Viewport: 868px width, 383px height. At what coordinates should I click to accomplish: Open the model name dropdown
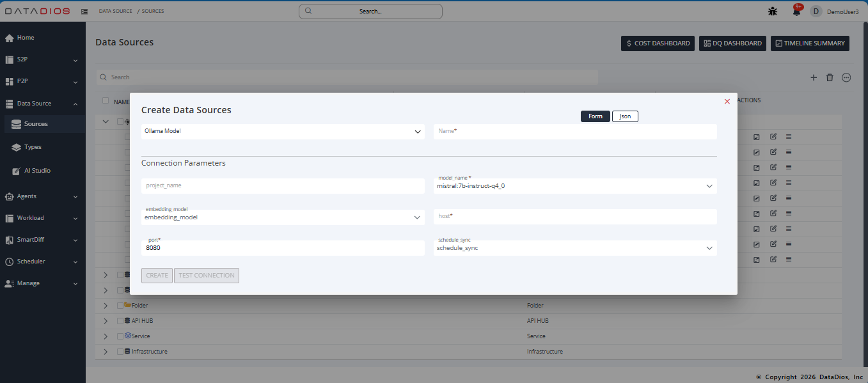click(x=574, y=186)
